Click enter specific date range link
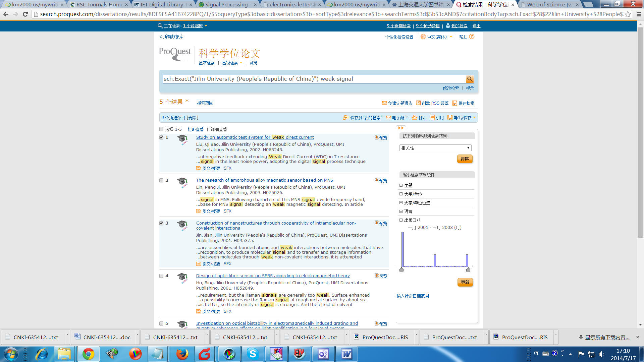The height and width of the screenshot is (362, 644). pyautogui.click(x=413, y=296)
